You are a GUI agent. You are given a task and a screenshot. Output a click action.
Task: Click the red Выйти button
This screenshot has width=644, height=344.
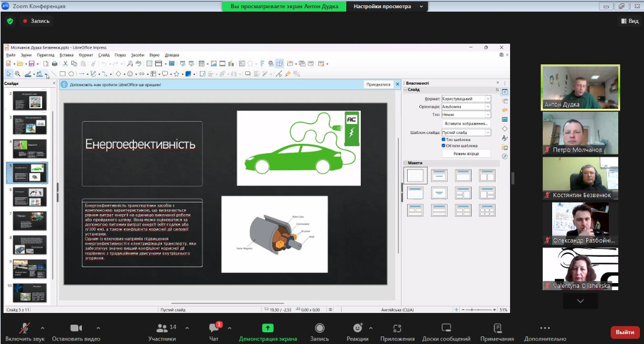tap(625, 332)
